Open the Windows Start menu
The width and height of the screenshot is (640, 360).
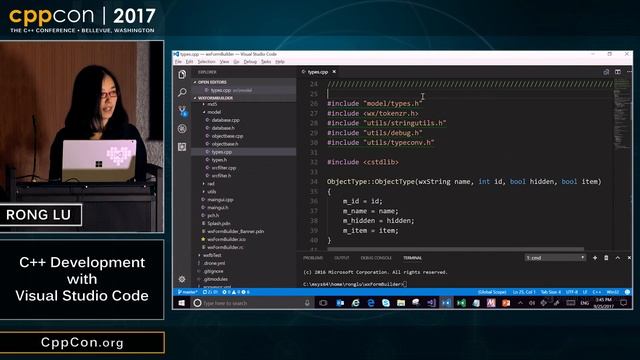[x=182, y=303]
